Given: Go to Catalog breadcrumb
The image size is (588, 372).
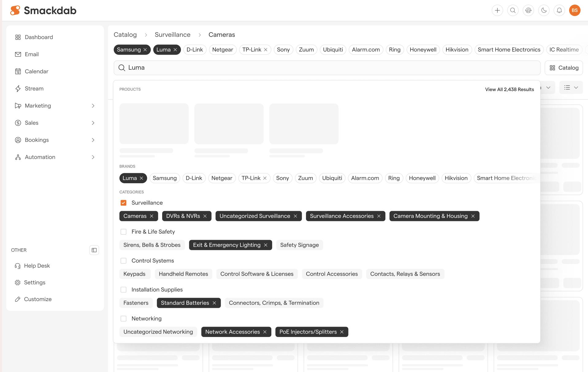Looking at the screenshot, I should (x=125, y=35).
